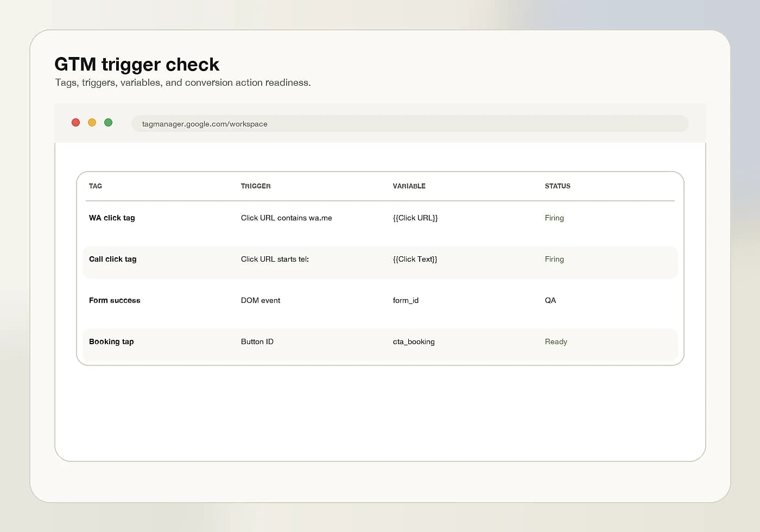Click the TRIGGER column header
The width and height of the screenshot is (760, 532).
point(256,186)
